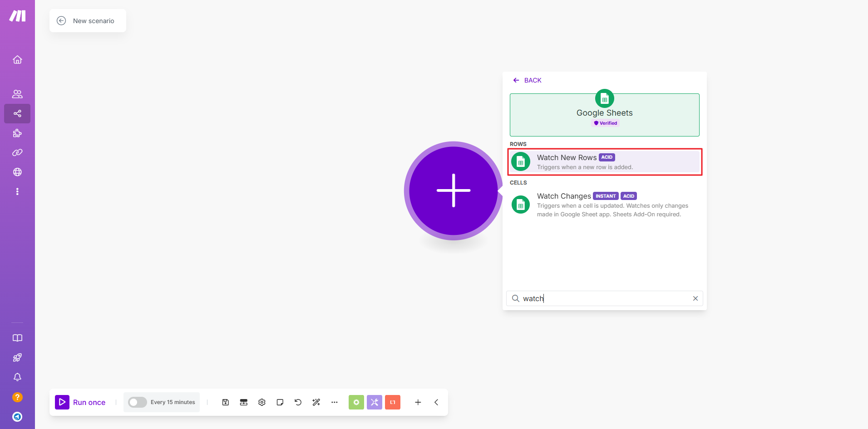Screen dimensions: 868x429
Task: Click the purple Tools wrench button
Action: (375, 402)
